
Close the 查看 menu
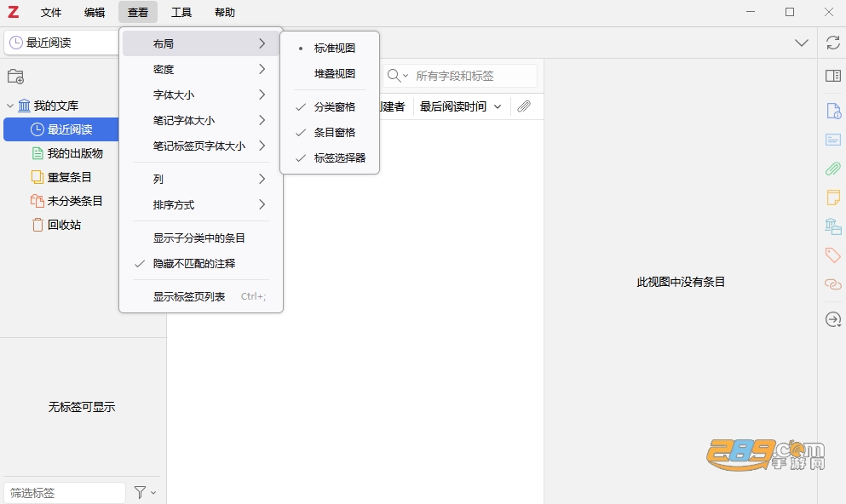point(138,12)
